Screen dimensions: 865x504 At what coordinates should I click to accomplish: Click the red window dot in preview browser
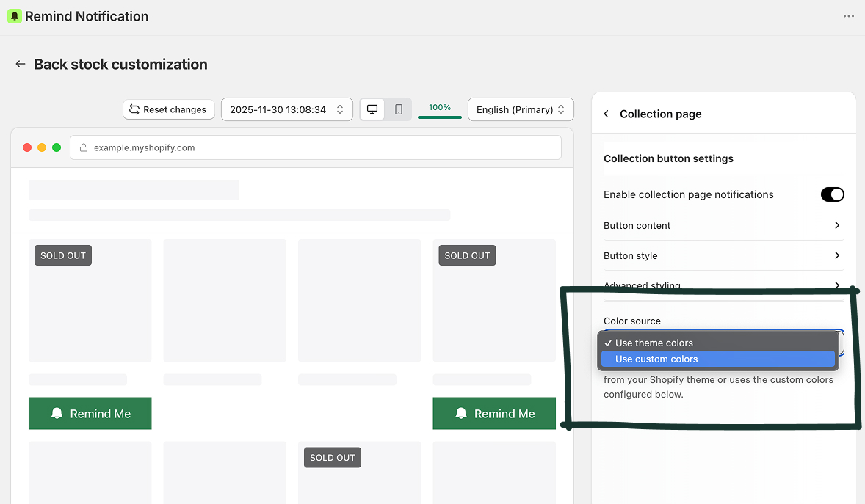click(27, 147)
